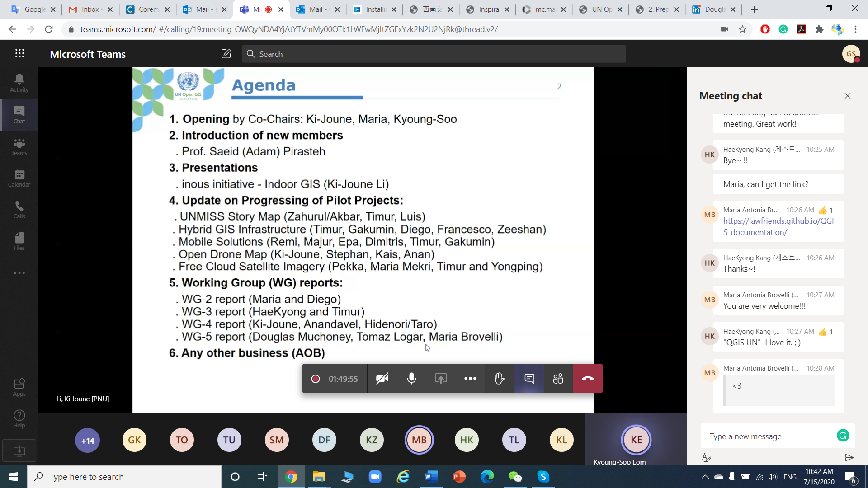Toggle the camera on in meeting controls

click(382, 379)
